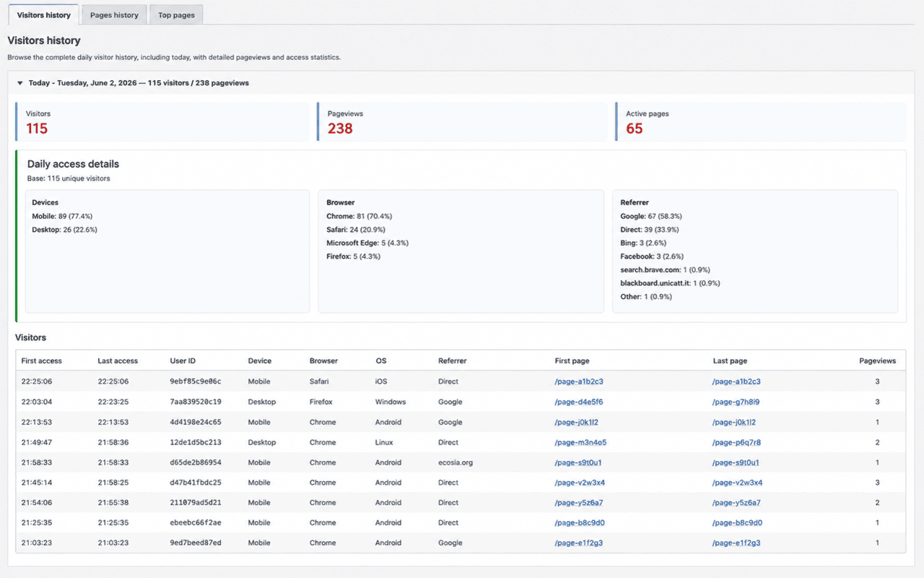924x578 pixels.
Task: Click the Pageviews column header in table
Action: coord(877,361)
